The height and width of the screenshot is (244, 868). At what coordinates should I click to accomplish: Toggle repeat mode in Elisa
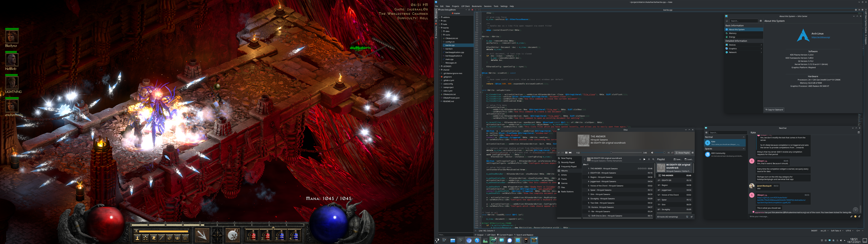(x=672, y=153)
